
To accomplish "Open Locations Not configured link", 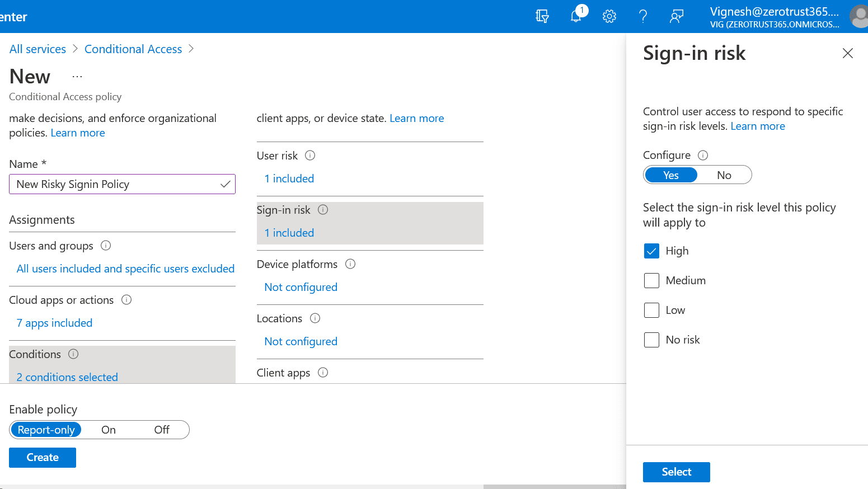I will tap(301, 341).
